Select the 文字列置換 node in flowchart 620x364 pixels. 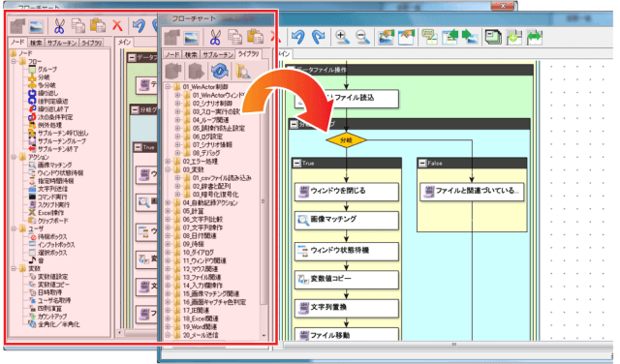pyautogui.click(x=347, y=308)
